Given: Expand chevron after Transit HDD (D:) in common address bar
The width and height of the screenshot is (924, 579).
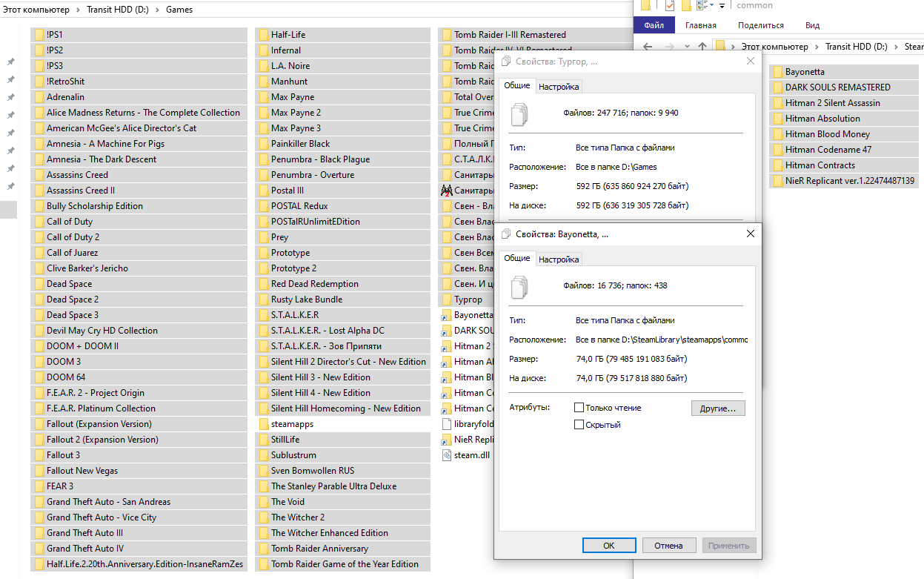Looking at the screenshot, I should [896, 46].
